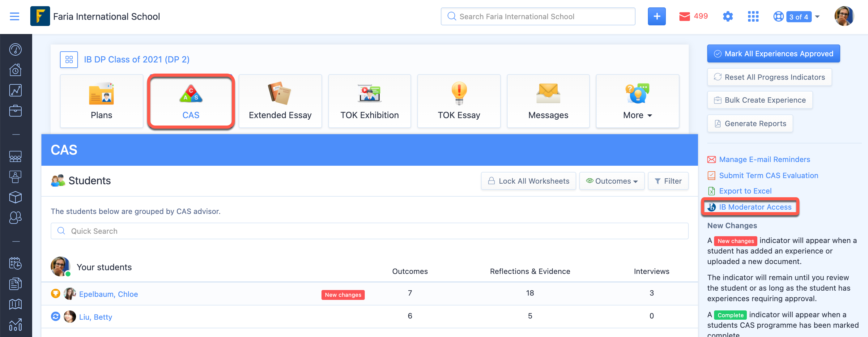Click Bulk Create Experience button
The height and width of the screenshot is (337, 868).
(x=760, y=100)
